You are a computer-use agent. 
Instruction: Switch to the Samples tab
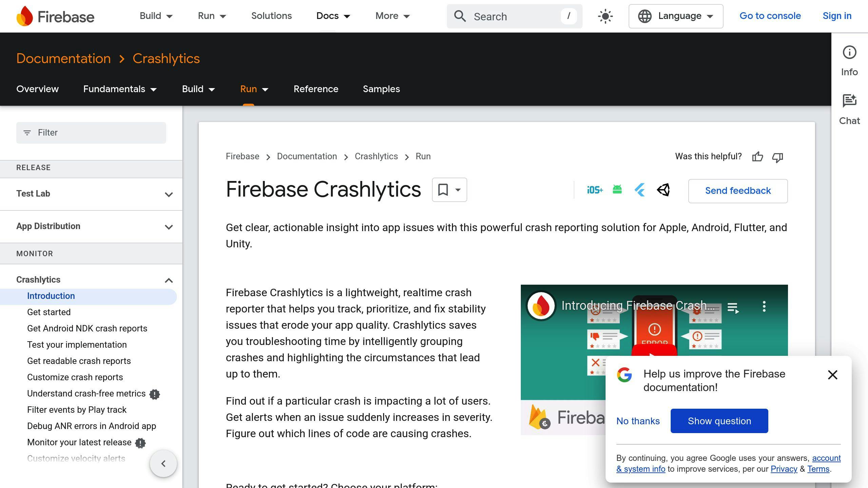click(x=381, y=89)
